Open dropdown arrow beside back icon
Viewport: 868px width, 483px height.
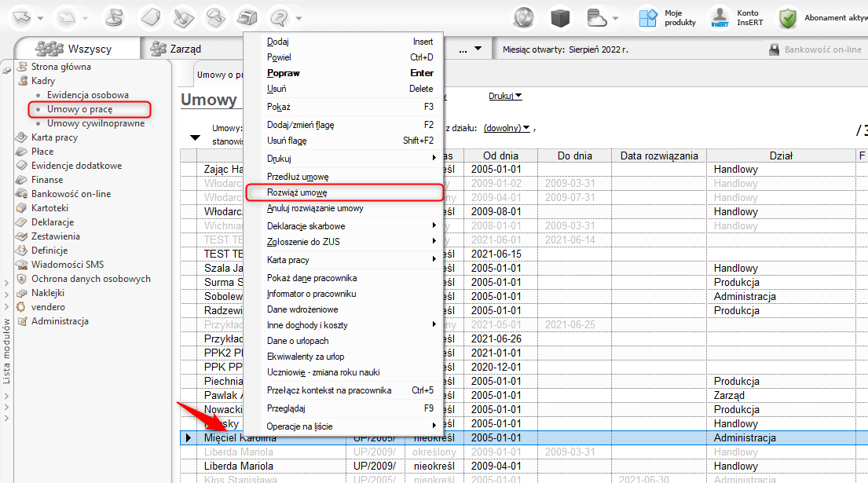(x=40, y=18)
